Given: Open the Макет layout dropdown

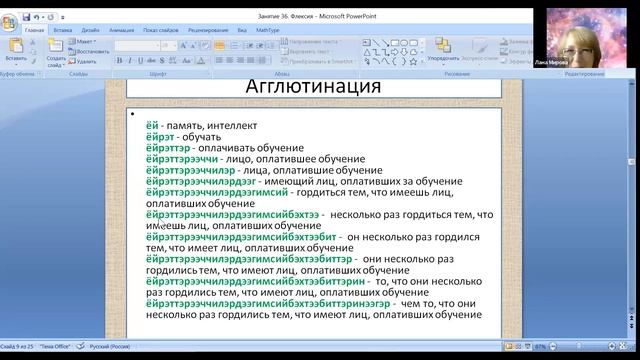Looking at the screenshot, I should coord(82,42).
